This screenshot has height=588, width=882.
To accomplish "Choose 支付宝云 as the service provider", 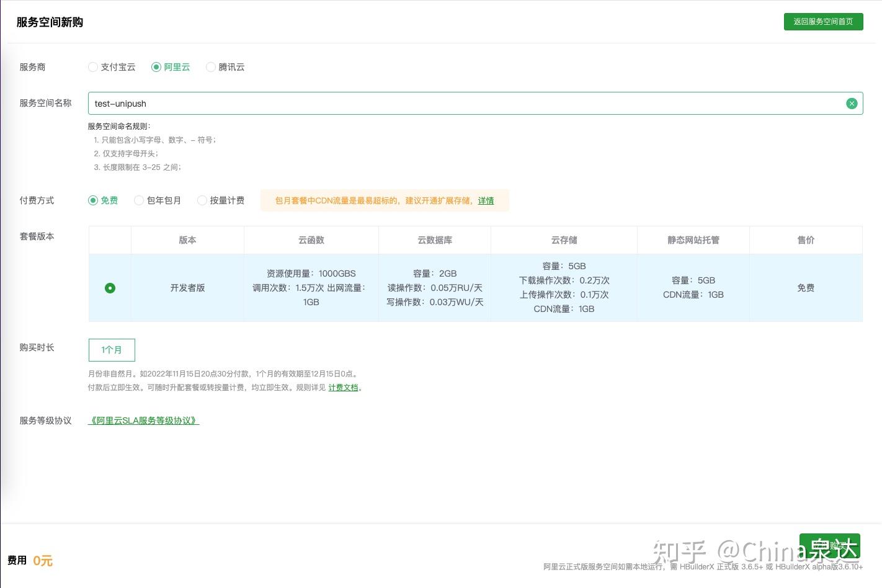I will point(93,67).
